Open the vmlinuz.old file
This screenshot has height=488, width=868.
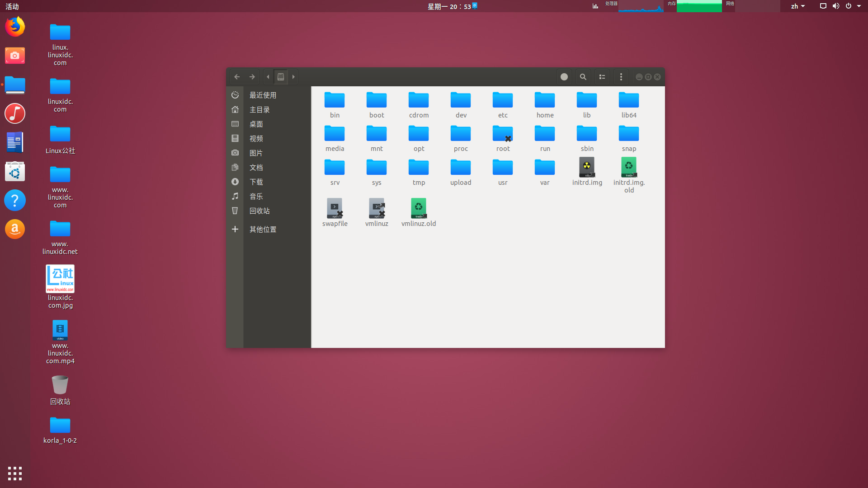tap(418, 208)
